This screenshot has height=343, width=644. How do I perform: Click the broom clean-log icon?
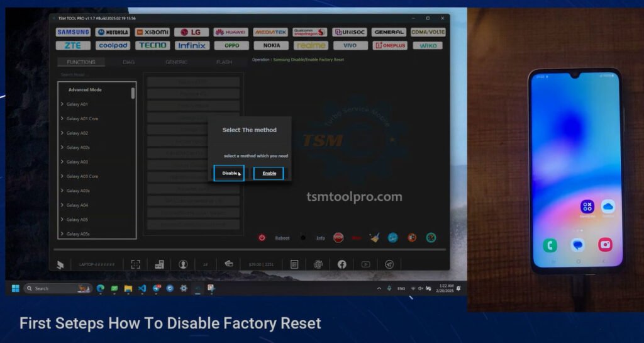[374, 237]
